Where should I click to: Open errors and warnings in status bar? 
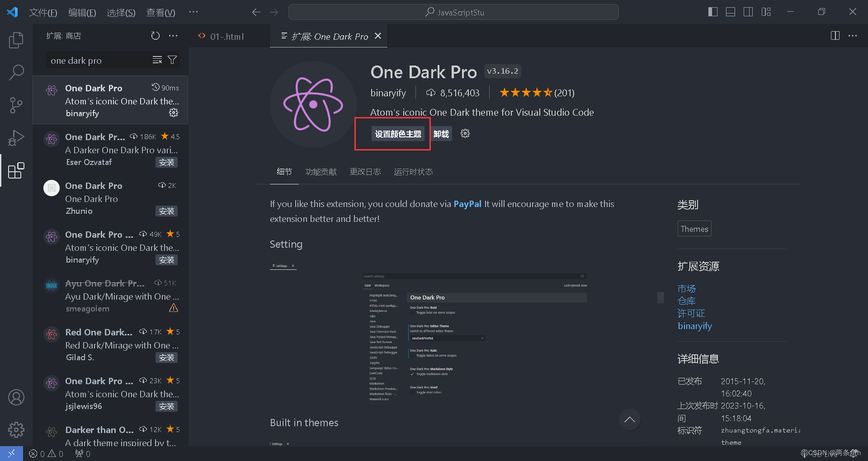click(46, 454)
